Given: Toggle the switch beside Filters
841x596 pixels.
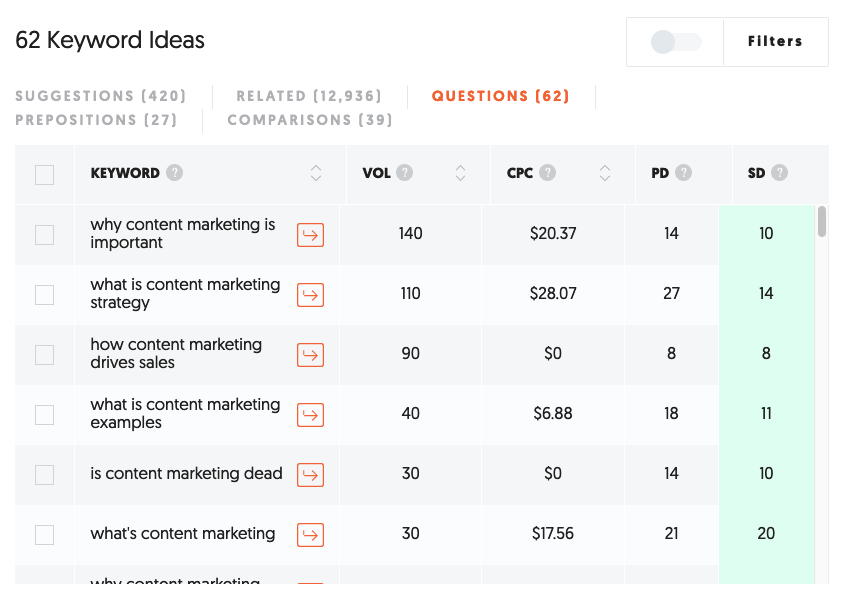Looking at the screenshot, I should coord(676,42).
